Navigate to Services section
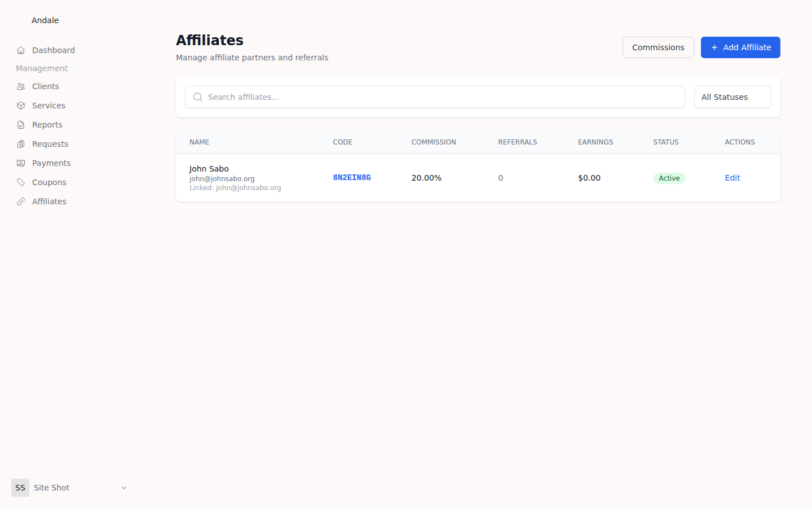The image size is (812, 508). click(48, 106)
